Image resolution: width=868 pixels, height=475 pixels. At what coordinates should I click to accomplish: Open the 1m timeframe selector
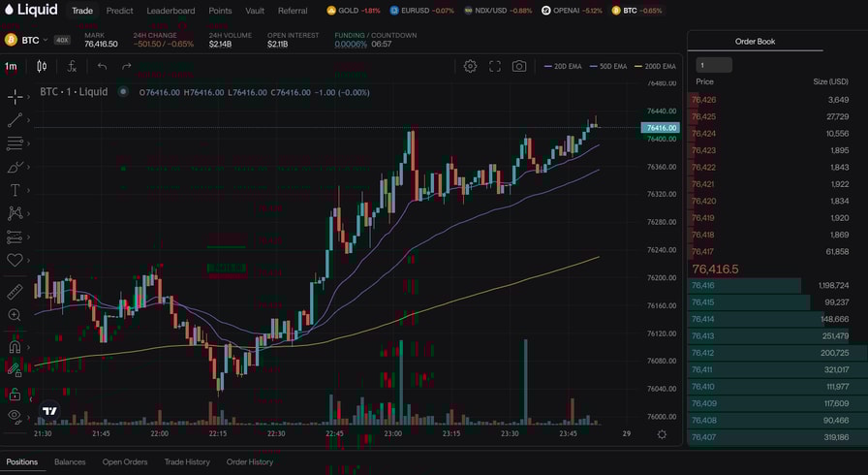[x=11, y=66]
